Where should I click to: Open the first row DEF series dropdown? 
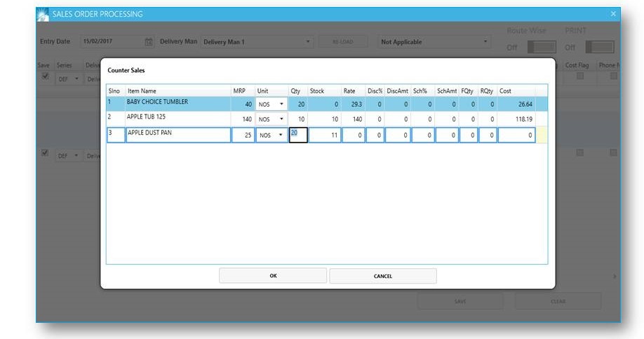[x=76, y=79]
